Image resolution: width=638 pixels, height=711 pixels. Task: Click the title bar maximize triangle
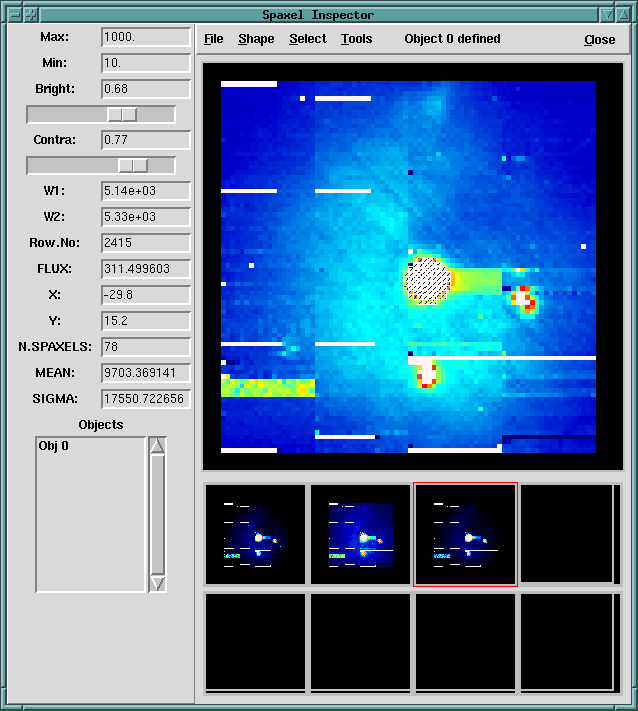coord(623,15)
